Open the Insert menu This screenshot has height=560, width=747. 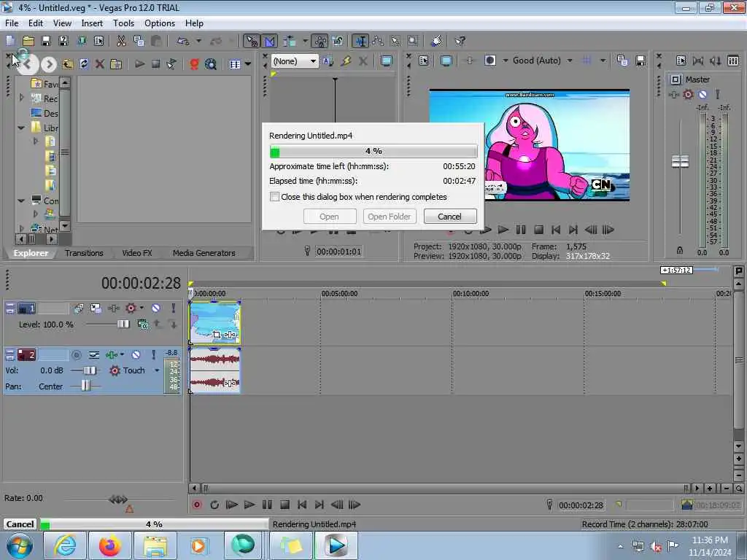[92, 23]
